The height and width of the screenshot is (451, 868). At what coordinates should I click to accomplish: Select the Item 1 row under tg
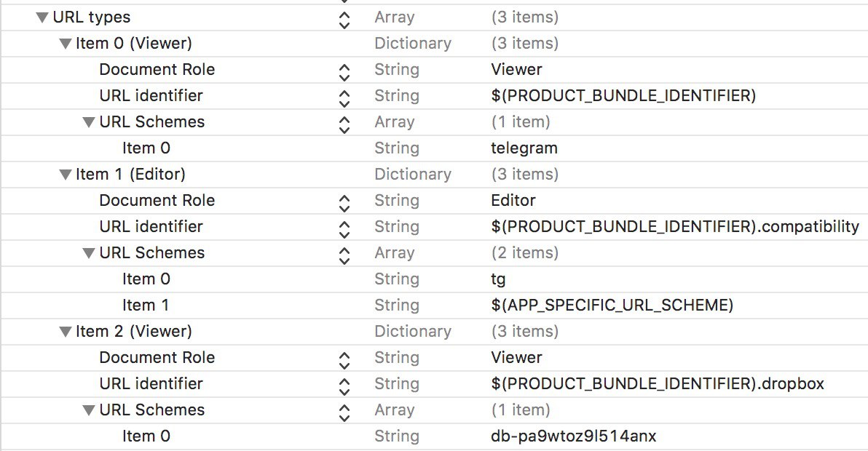(x=434, y=305)
